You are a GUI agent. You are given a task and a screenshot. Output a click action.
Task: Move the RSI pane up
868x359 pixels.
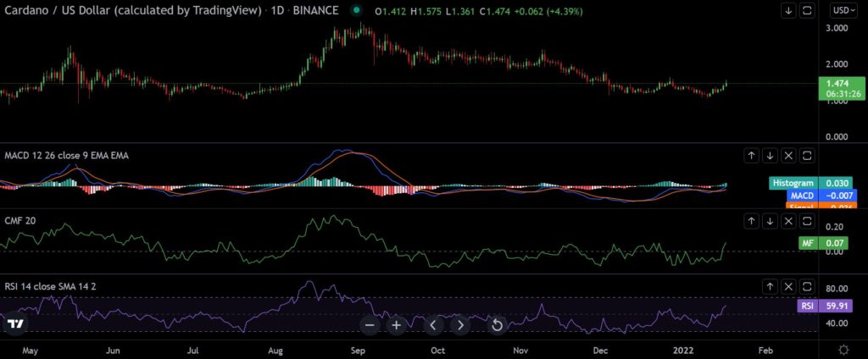click(x=770, y=286)
